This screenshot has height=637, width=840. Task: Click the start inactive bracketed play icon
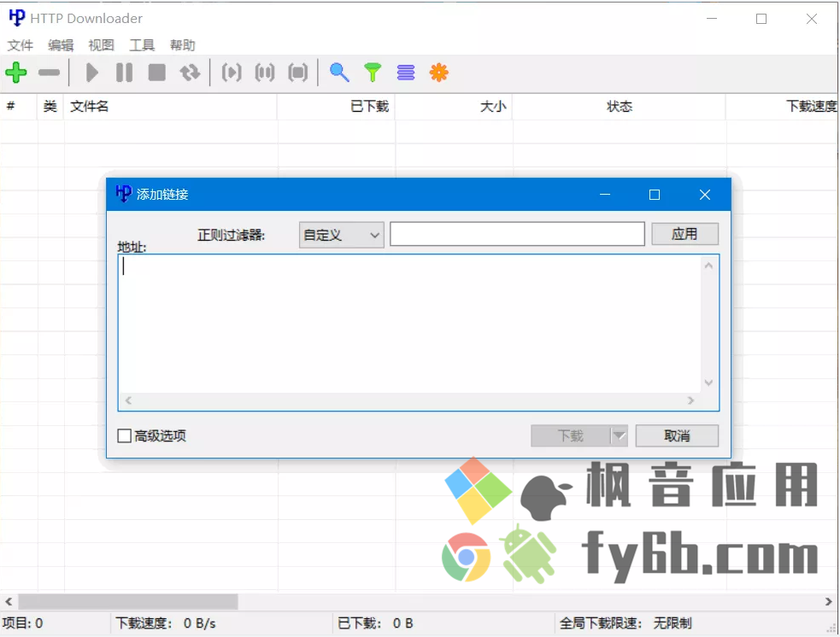(232, 73)
